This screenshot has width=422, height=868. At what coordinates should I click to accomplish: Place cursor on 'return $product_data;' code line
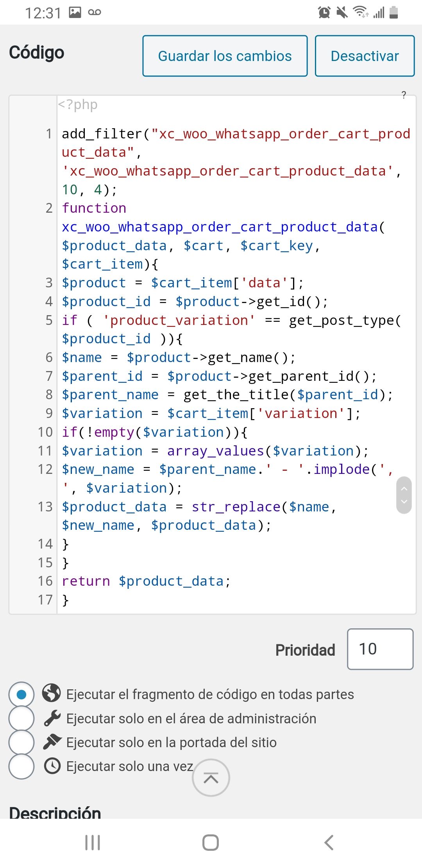pyautogui.click(x=146, y=581)
